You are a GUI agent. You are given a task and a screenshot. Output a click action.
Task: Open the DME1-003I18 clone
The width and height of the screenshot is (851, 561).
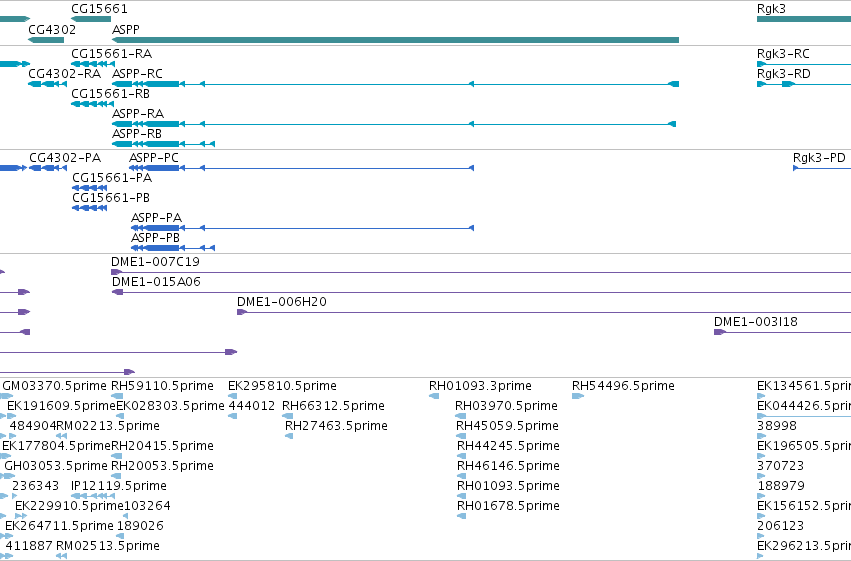click(755, 322)
